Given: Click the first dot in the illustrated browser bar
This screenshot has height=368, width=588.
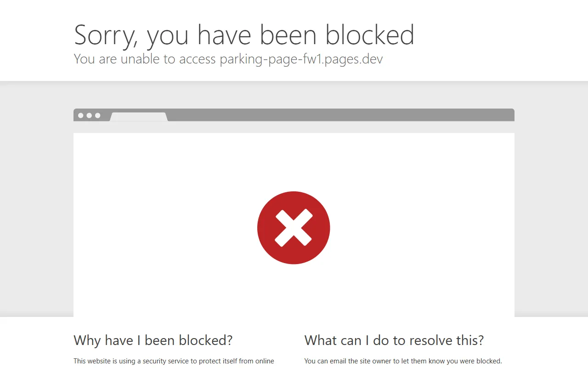Looking at the screenshot, I should pyautogui.click(x=81, y=115).
